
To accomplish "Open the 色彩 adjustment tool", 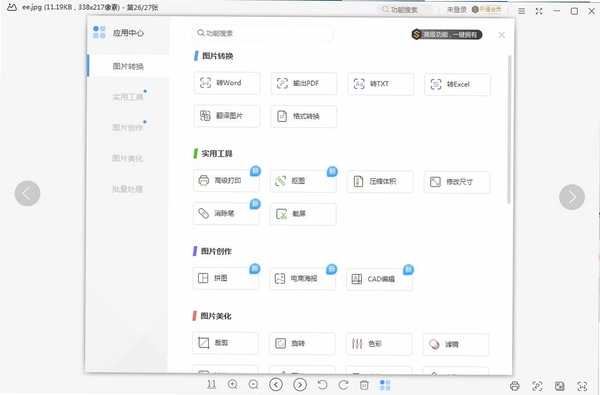I will [380, 344].
